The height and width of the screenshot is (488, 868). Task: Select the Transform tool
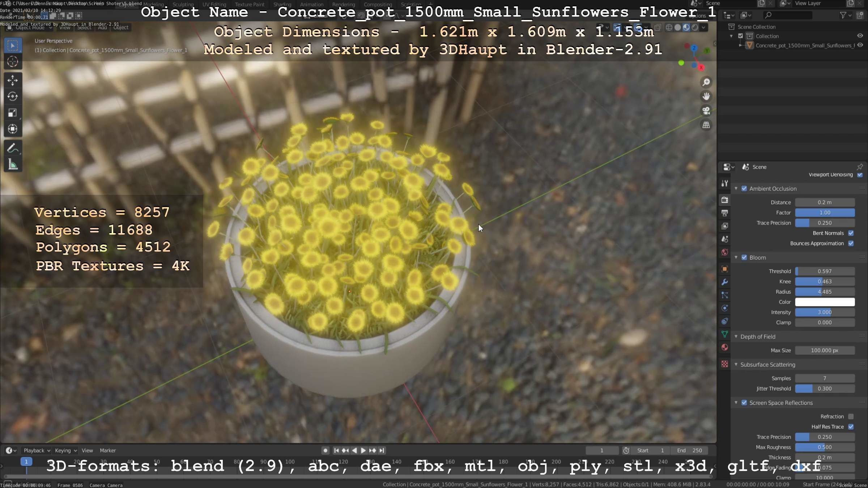(13, 129)
